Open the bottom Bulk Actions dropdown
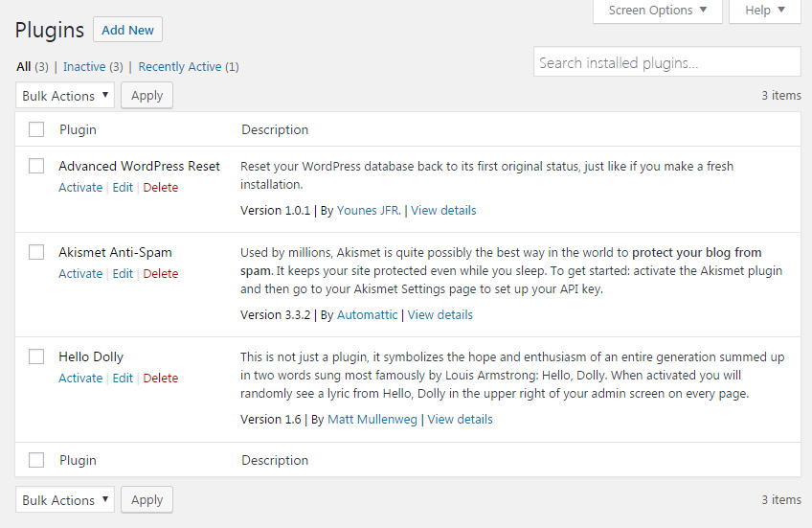Viewport: 812px width, 528px height. (x=65, y=500)
